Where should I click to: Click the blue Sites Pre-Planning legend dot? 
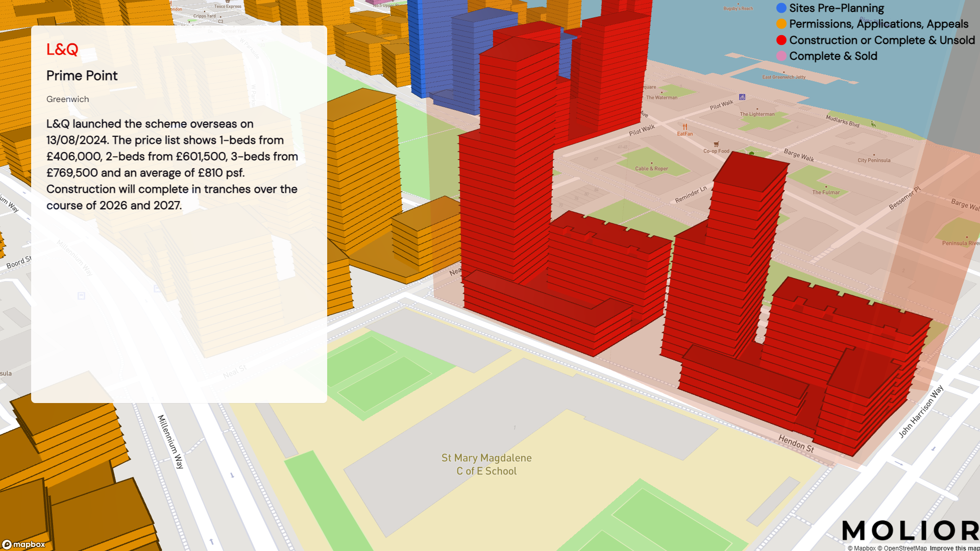(781, 8)
